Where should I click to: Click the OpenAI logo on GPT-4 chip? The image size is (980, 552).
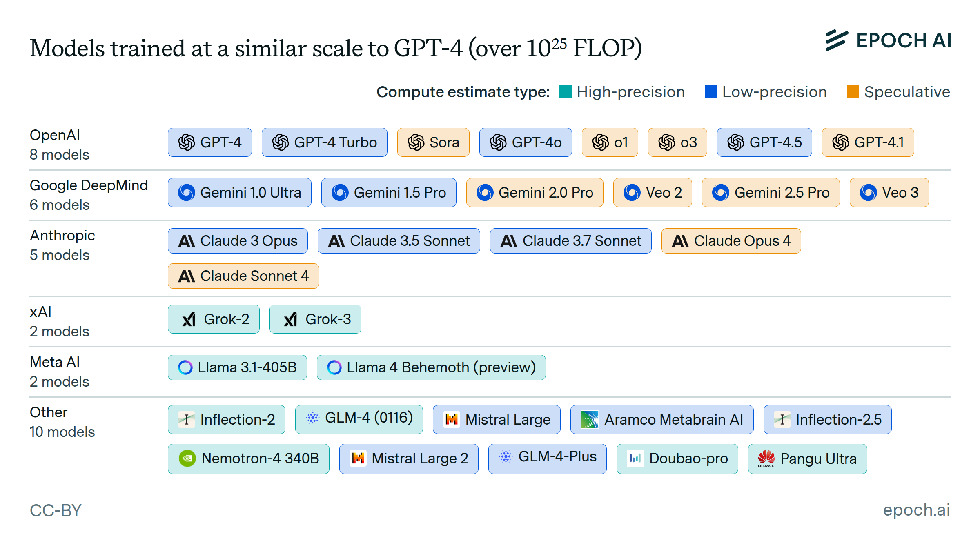click(187, 142)
